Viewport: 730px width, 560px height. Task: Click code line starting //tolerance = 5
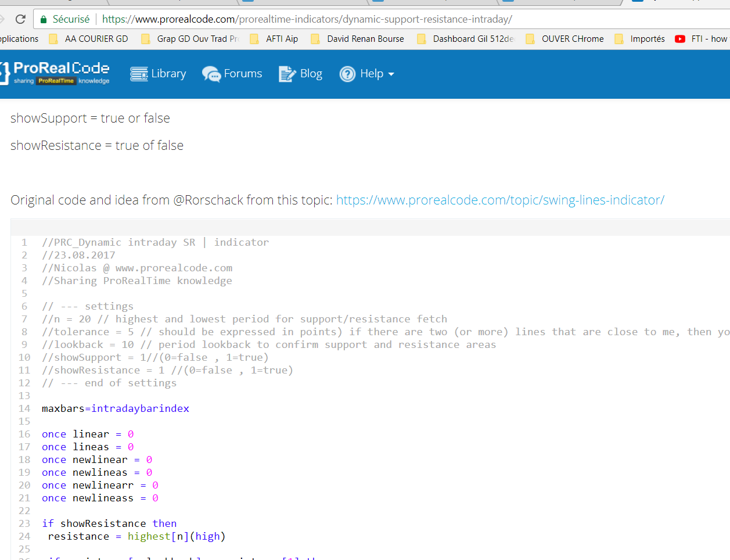[x=386, y=332]
